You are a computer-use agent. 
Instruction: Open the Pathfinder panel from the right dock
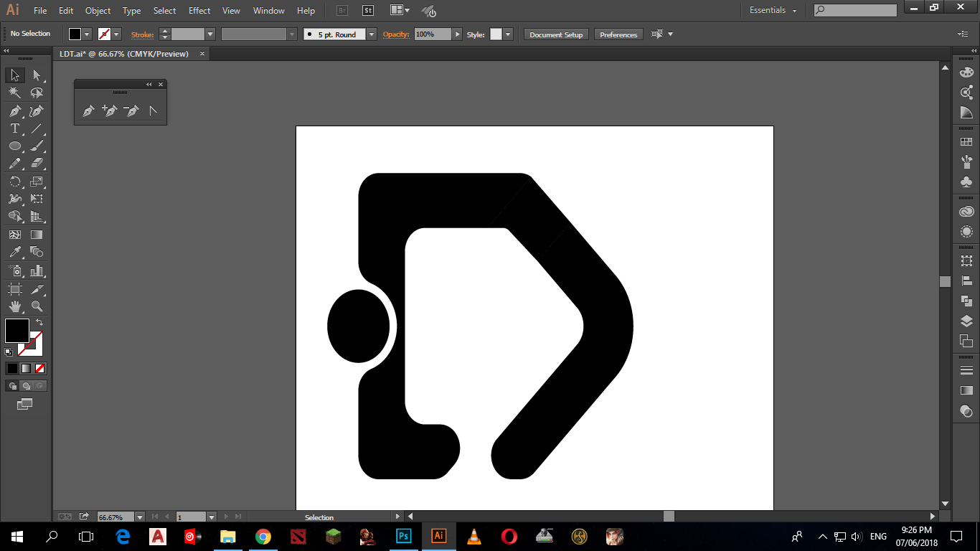(966, 301)
